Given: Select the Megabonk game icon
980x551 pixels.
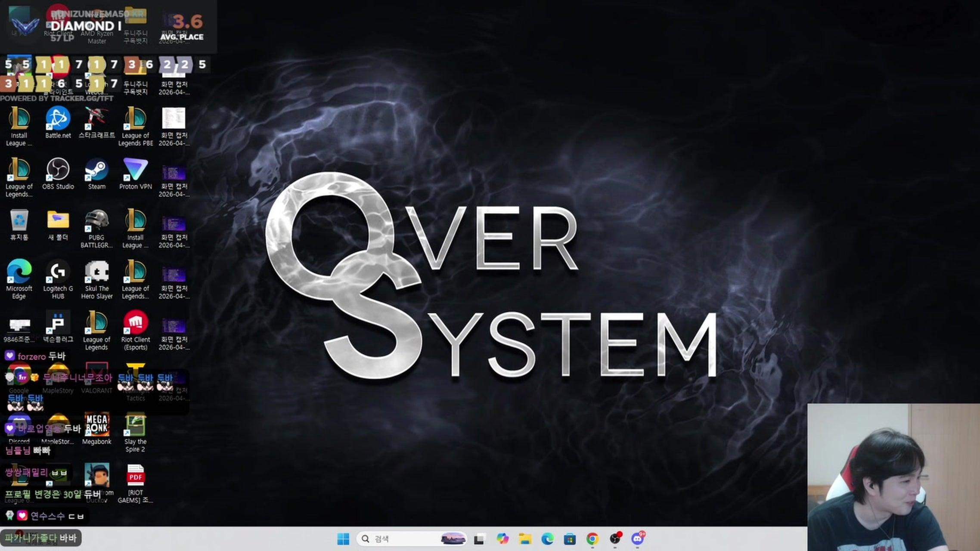Looking at the screenshot, I should [x=96, y=425].
